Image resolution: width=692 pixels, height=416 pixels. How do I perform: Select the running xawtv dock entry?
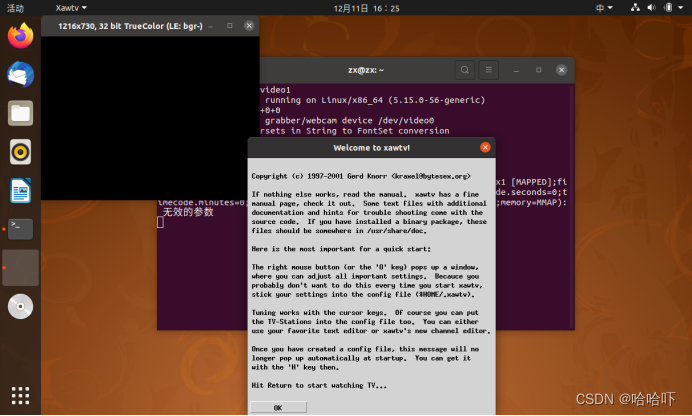(x=20, y=268)
